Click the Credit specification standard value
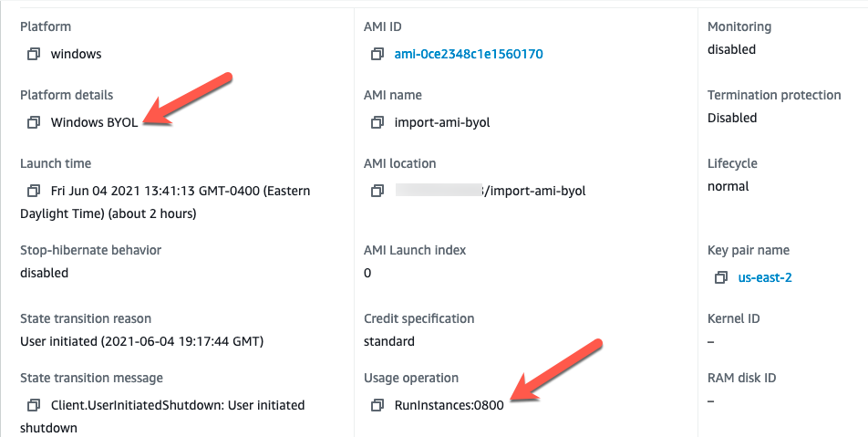868x437 pixels. 388,341
